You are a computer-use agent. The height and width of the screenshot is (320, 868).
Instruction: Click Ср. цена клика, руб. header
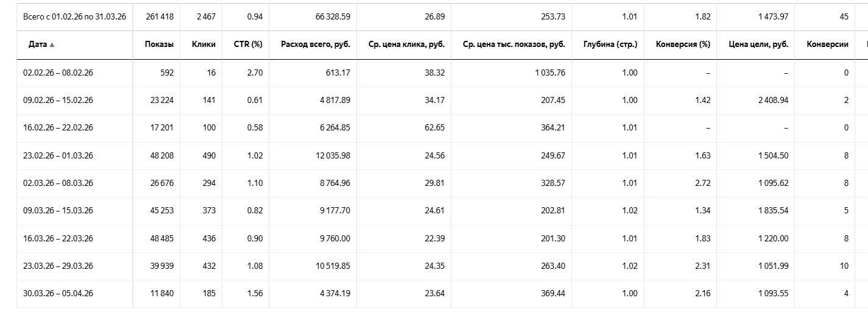[x=406, y=44]
